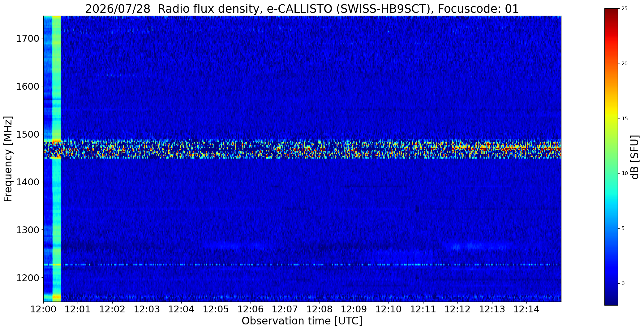Click the Frequency [MHz] axis label
644x330 pixels.
(x=8, y=159)
